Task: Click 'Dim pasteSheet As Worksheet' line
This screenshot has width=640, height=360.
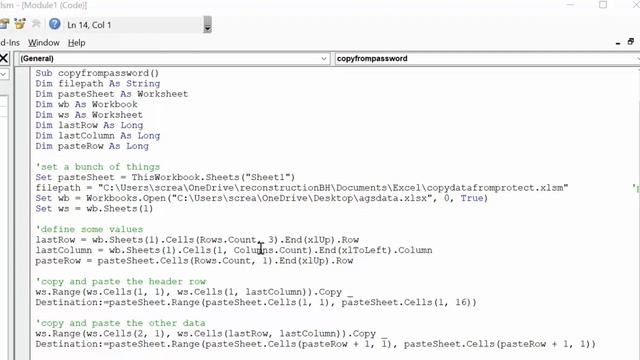Action: (112, 94)
